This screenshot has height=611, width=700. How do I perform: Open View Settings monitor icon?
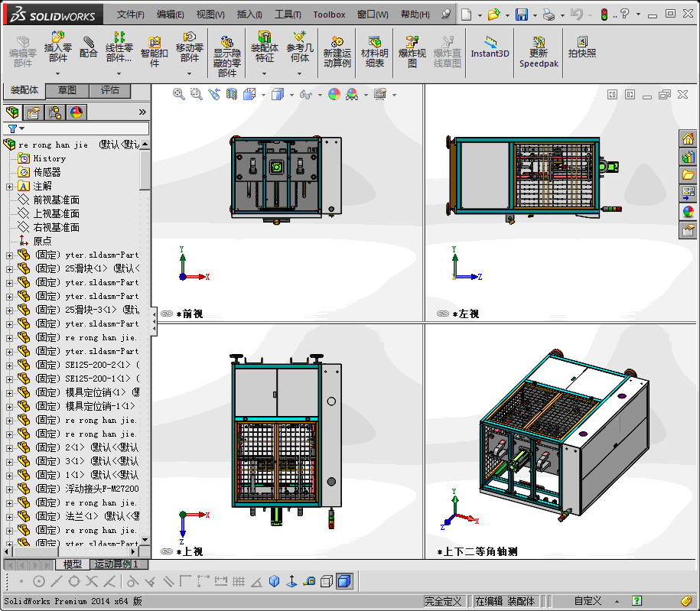click(x=380, y=94)
